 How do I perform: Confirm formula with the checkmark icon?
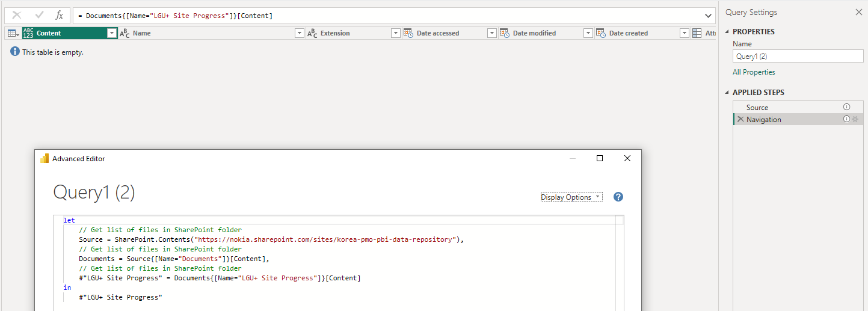point(39,15)
